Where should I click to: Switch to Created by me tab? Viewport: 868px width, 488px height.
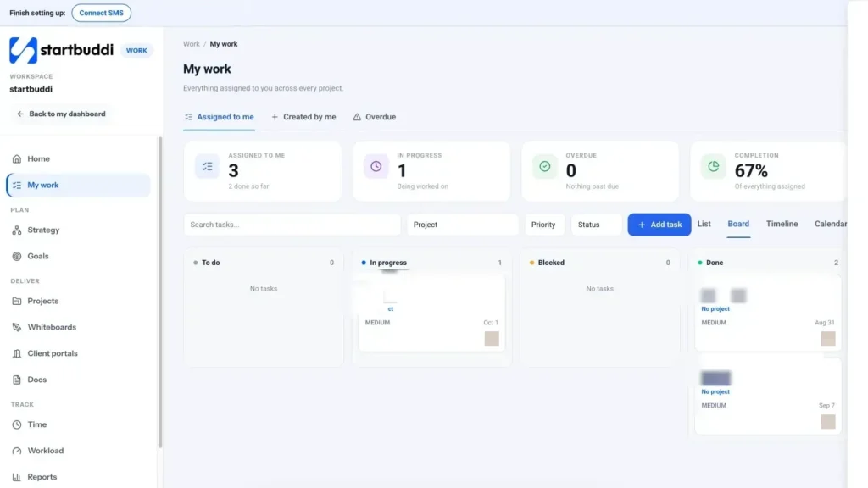click(x=304, y=117)
